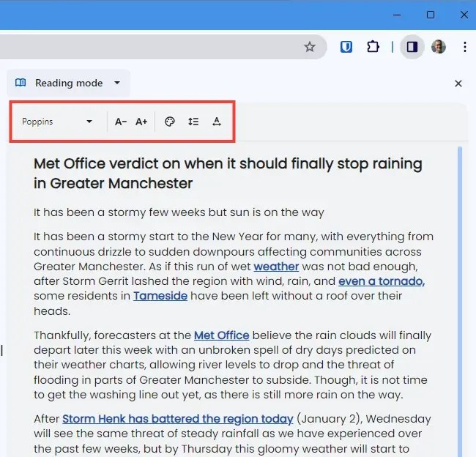476x457 pixels.
Task: Open 'Storm Henk has battered the region today' link
Action: pyautogui.click(x=178, y=419)
